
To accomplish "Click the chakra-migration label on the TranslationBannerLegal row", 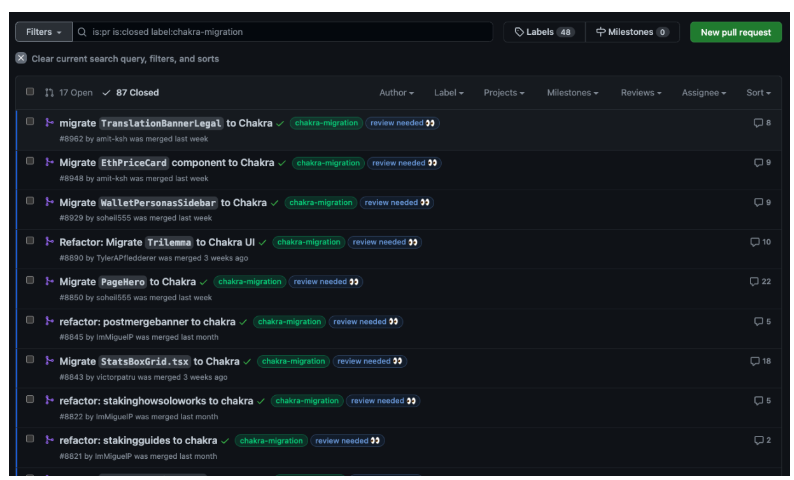I will point(326,123).
